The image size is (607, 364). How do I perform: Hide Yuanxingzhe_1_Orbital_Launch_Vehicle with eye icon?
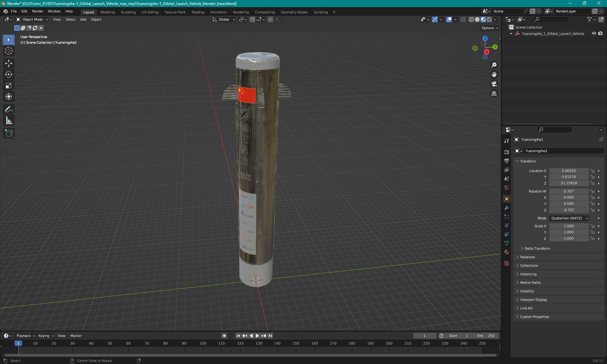coord(594,33)
